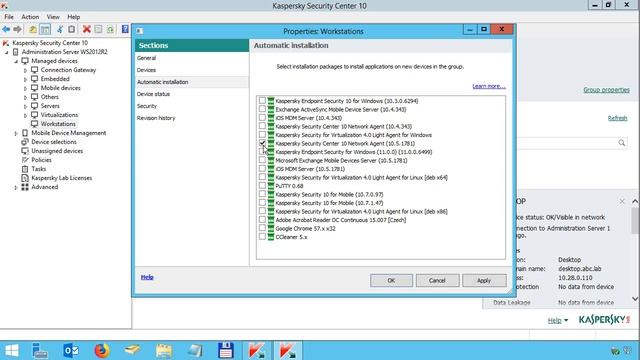Image resolution: width=640 pixels, height=360 pixels.
Task: Check Adobe Acrobat Reader DC Continuous package
Action: [x=262, y=220]
